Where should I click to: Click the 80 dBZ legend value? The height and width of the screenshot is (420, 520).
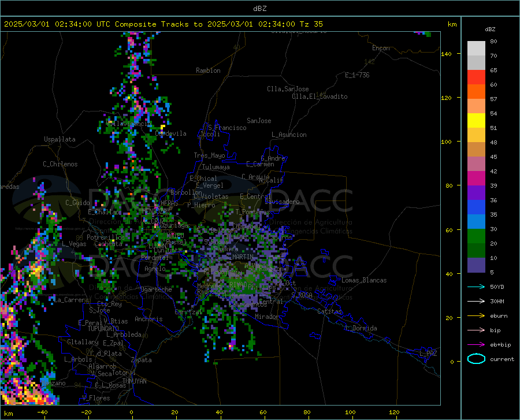tap(493, 42)
